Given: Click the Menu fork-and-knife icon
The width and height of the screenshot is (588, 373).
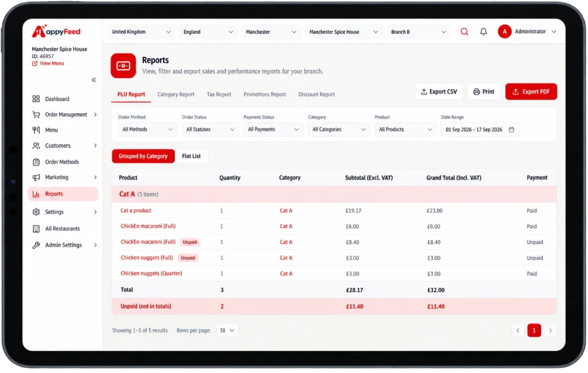Looking at the screenshot, I should (x=36, y=130).
